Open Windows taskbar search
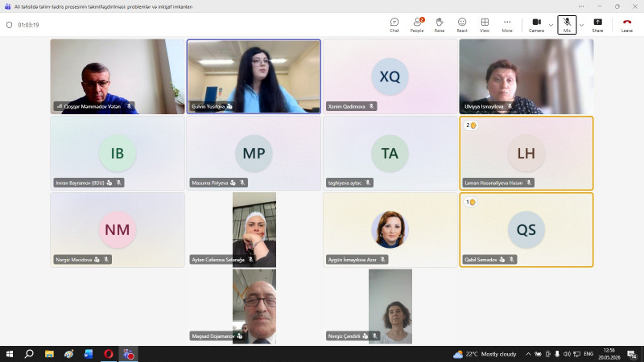The height and width of the screenshot is (362, 644). pyautogui.click(x=29, y=354)
